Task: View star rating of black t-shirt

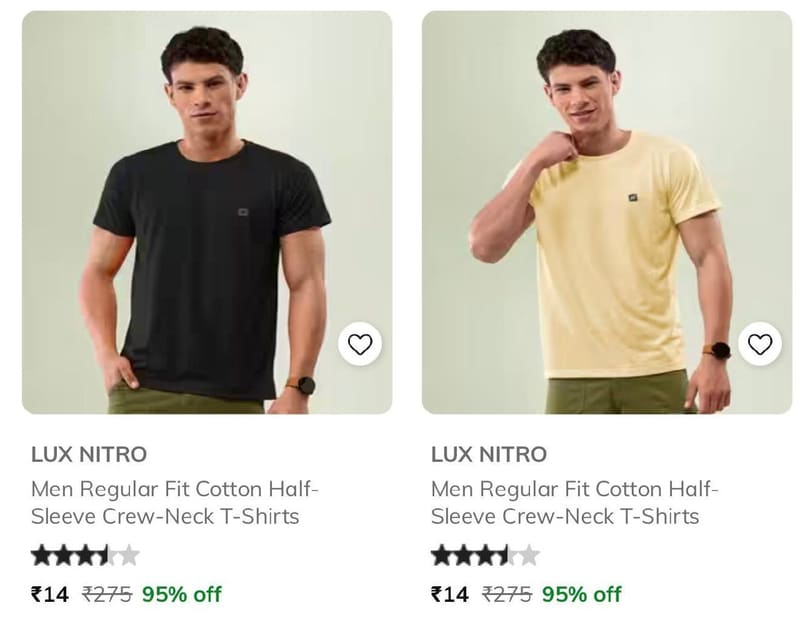Action: click(85, 555)
